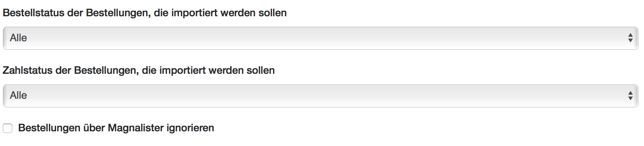
Task: Click the up-down arrows of Bestellstatus select
Action: (630, 38)
